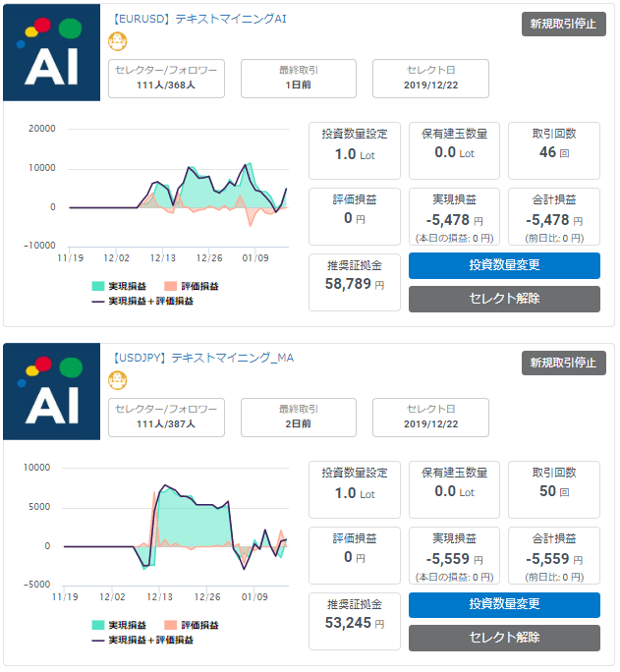Click the USDJPY strategy AI logo thumbnail
This screenshot has width=620, height=672.
coord(51,391)
